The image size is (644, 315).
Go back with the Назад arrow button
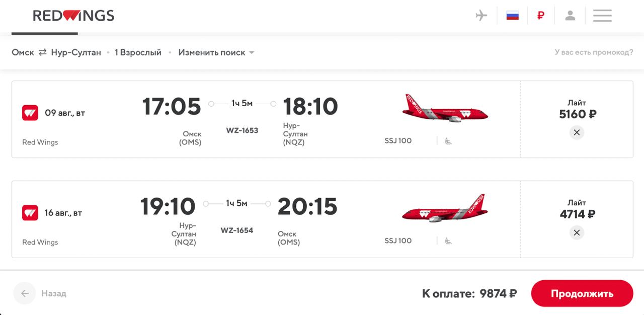pyautogui.click(x=25, y=293)
